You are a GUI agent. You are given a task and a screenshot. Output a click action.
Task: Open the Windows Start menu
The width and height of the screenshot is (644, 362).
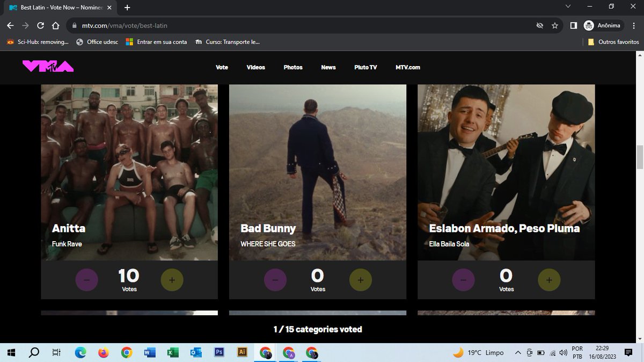click(x=11, y=353)
